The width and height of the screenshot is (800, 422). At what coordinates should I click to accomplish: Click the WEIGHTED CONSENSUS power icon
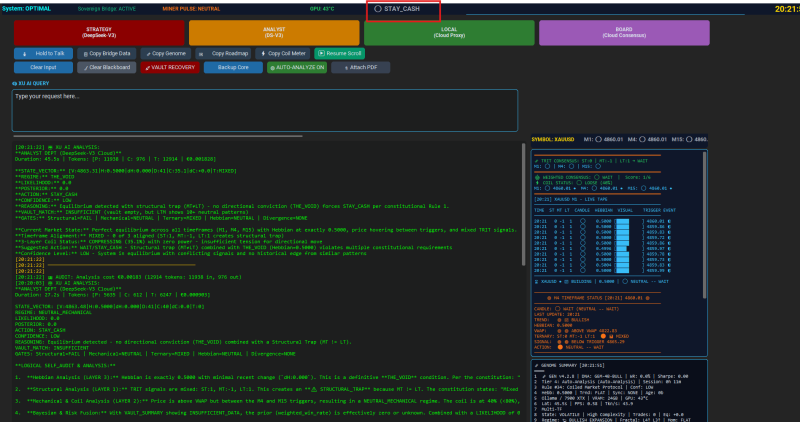point(537,178)
